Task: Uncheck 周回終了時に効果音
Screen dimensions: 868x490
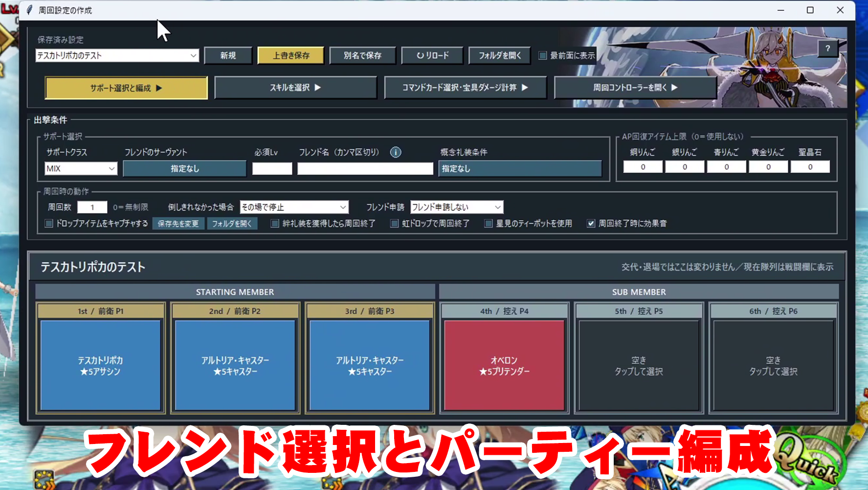Action: click(x=591, y=223)
